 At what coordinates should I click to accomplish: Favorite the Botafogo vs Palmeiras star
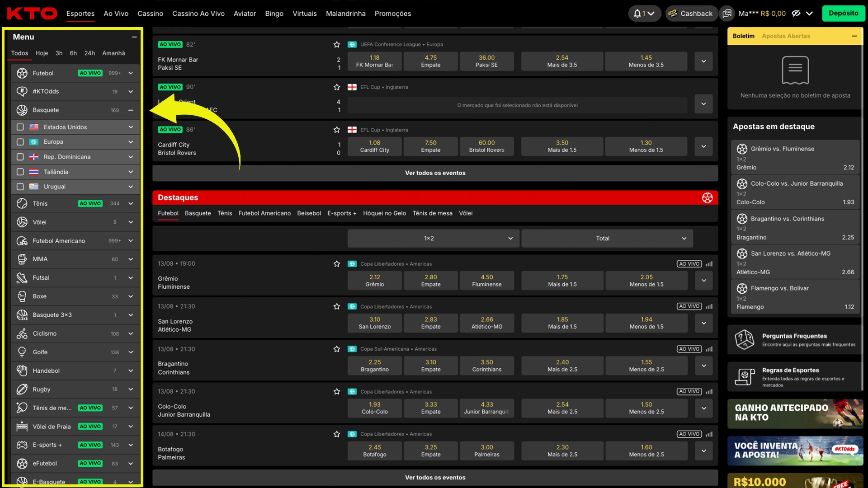337,434
